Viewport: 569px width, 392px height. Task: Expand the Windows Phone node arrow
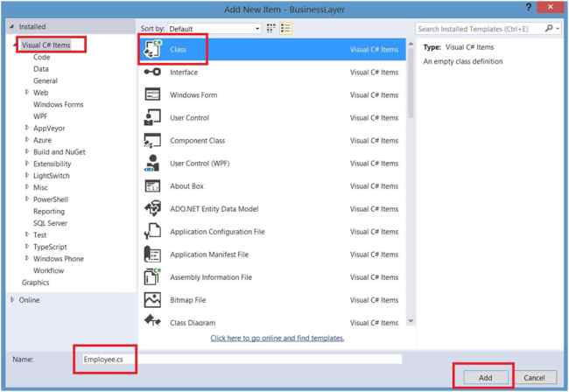coord(27,258)
